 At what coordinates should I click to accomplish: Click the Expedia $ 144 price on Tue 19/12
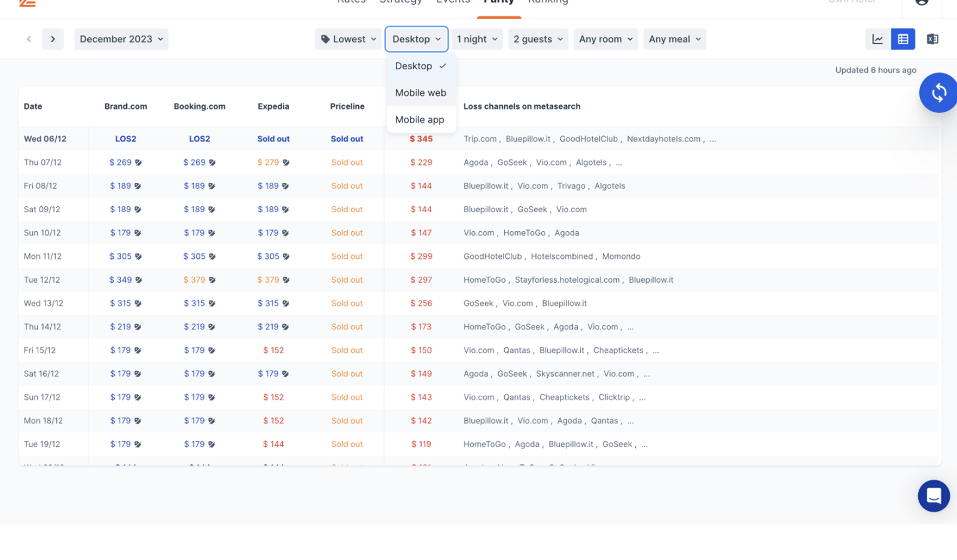273,445
